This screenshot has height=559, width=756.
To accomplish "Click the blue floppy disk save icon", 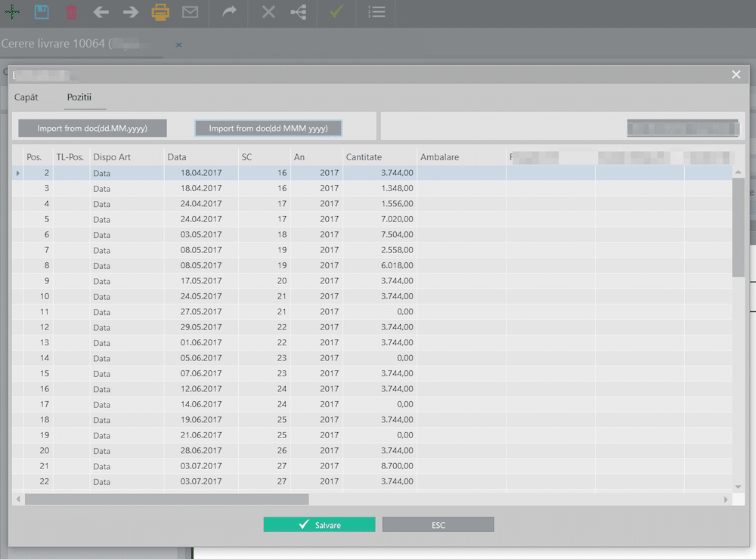I will point(42,12).
